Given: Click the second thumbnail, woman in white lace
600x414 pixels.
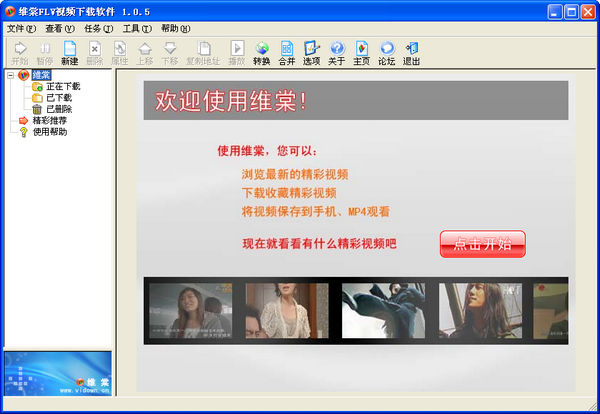Looking at the screenshot, I should tap(287, 311).
